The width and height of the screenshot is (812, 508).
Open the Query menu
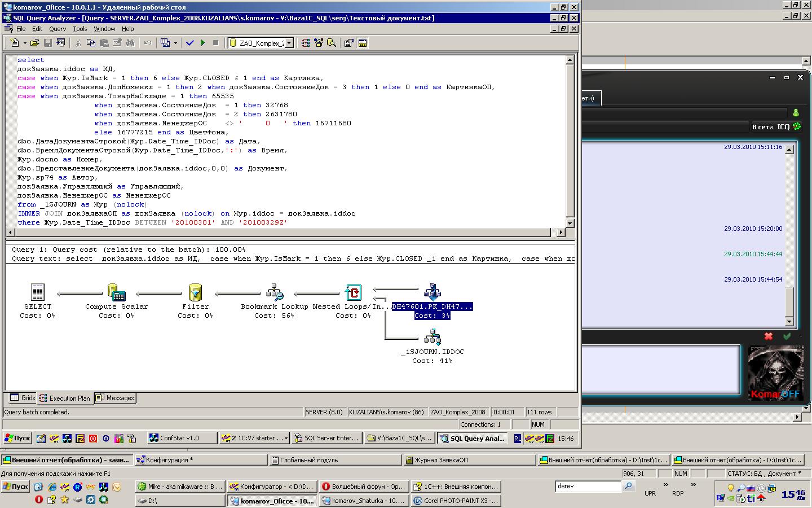point(57,29)
